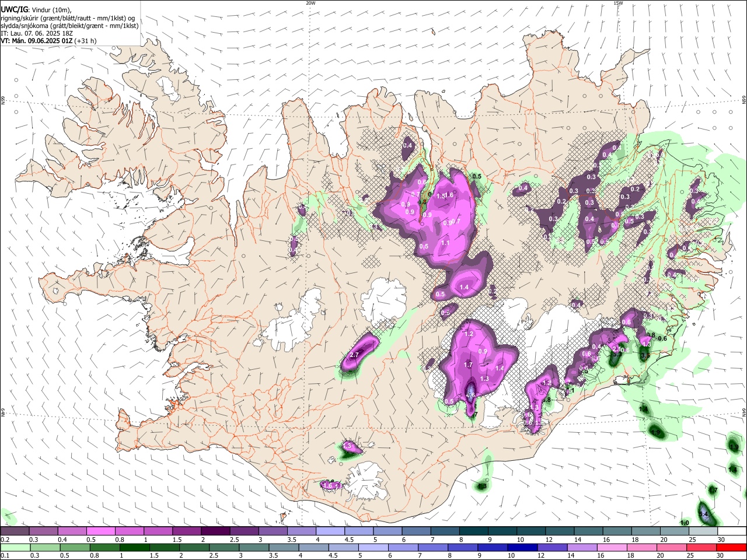The image size is (747, 560).
Task: Click the pale green 0.1 swatch in lower legend row
Action: [x=15, y=548]
